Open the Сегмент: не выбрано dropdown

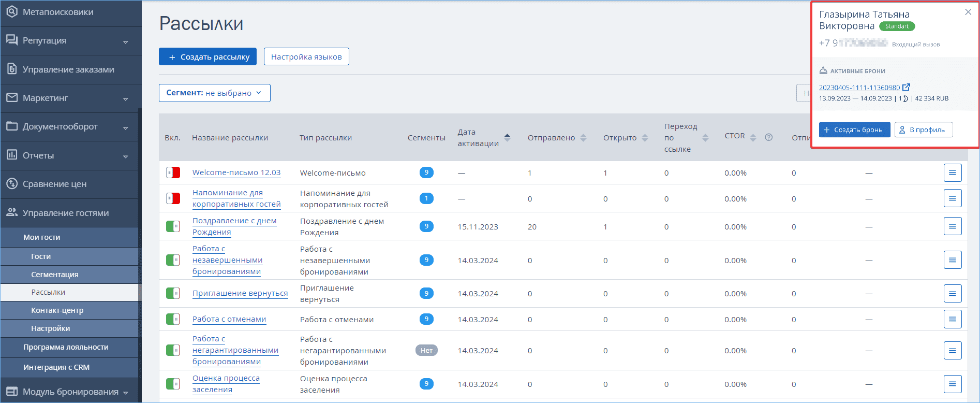(x=214, y=93)
